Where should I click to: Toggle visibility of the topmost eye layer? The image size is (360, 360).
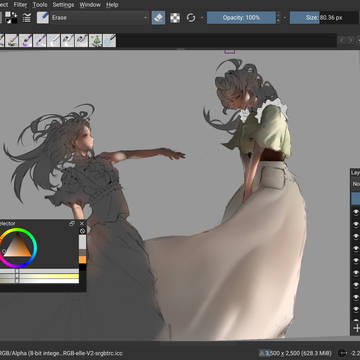(356, 212)
